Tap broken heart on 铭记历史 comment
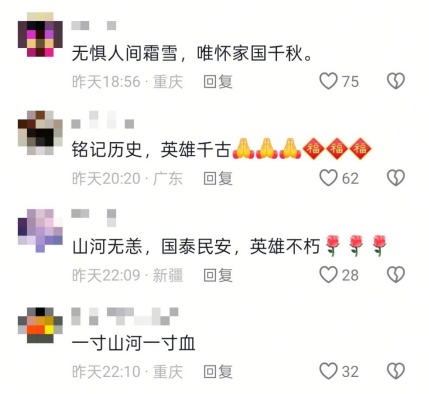Screen dimensions: 429x394 tap(396, 178)
